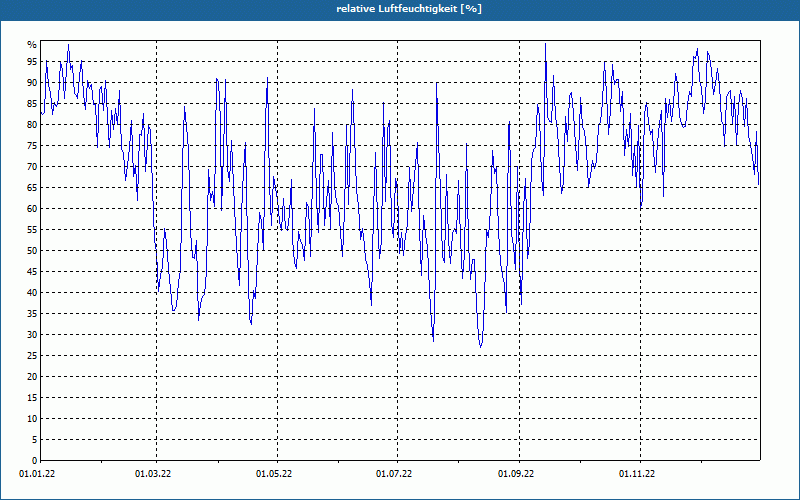Click the % unit label on axis
Viewport: 800px width, 500px height.
32,45
